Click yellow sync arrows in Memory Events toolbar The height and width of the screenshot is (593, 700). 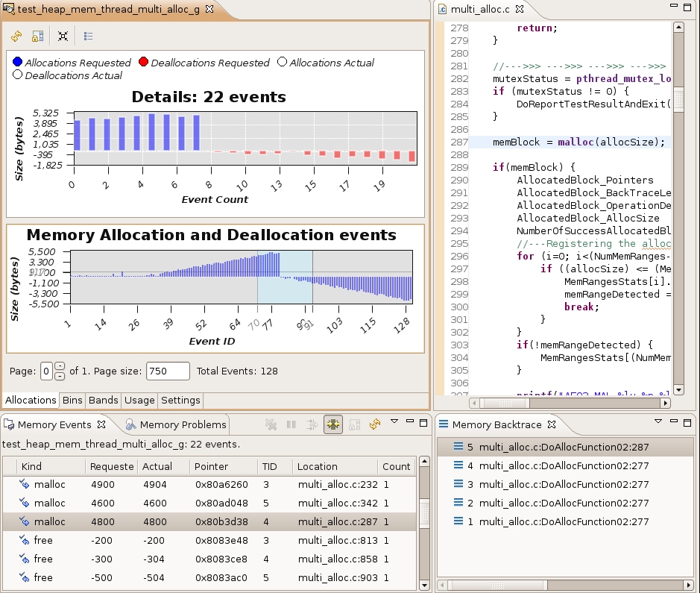click(x=375, y=424)
